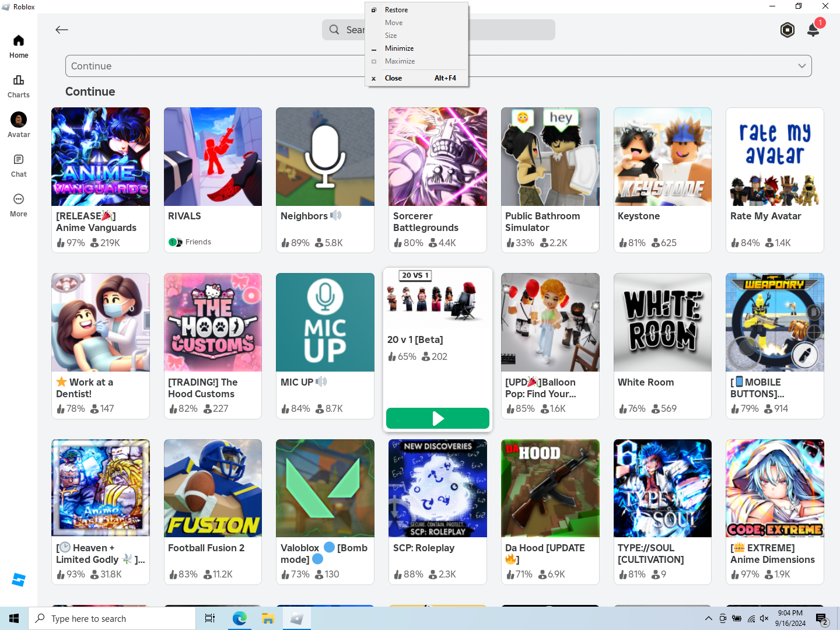Open the MIC UP game thumbnail

click(x=325, y=322)
